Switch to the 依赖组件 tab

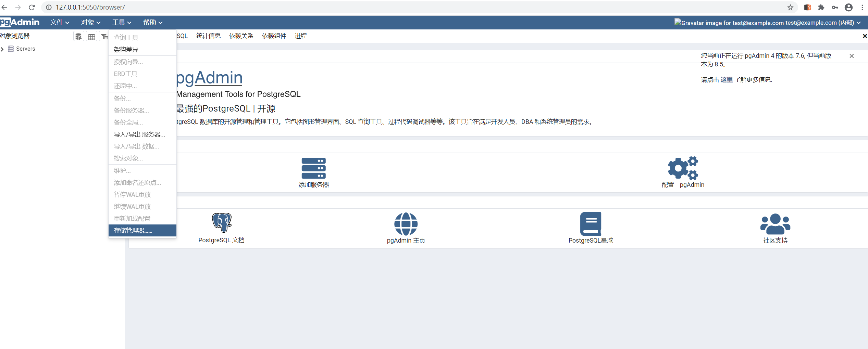[x=274, y=36]
